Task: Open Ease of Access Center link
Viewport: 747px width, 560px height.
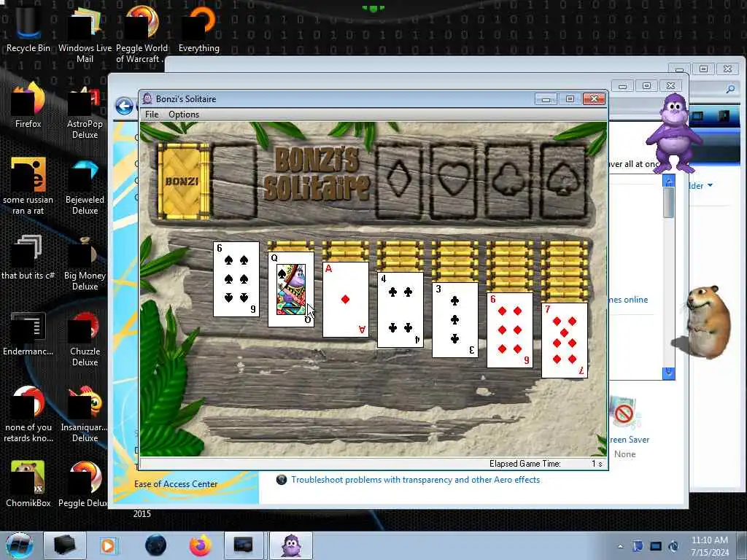Action: pyautogui.click(x=176, y=484)
